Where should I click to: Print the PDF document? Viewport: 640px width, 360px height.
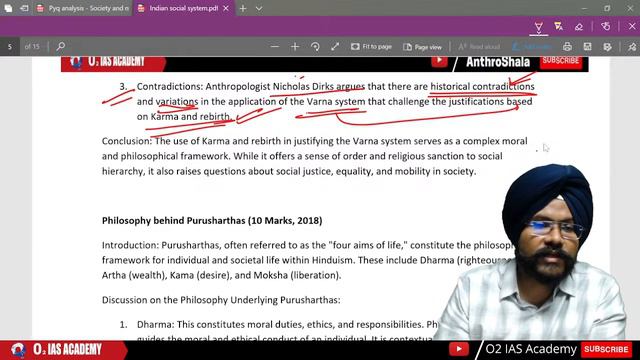(567, 47)
